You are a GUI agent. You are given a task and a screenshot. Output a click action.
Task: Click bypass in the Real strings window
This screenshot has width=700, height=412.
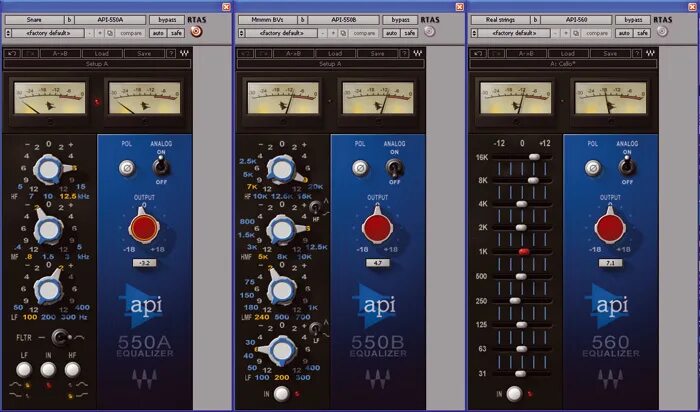click(633, 20)
